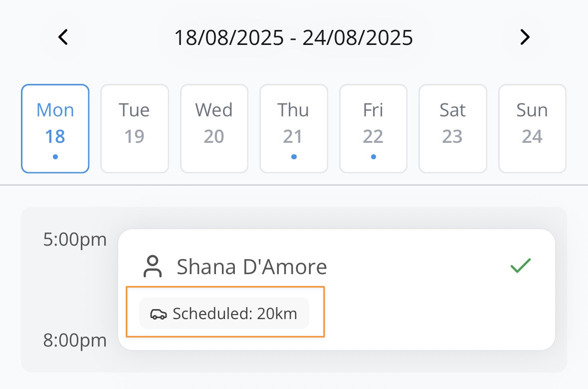Open Shana D'Amore's name
This screenshot has width=588, height=389.
tap(252, 267)
